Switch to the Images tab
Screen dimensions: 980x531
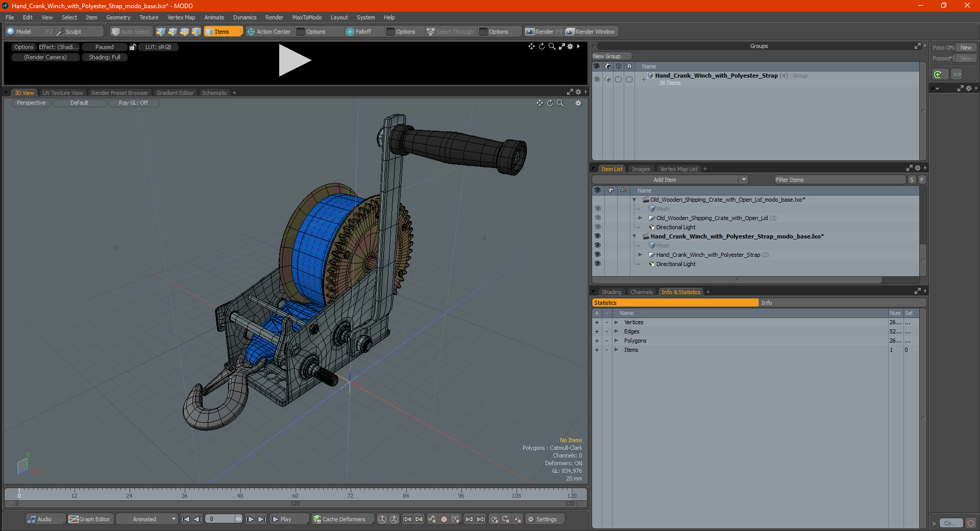pos(641,169)
